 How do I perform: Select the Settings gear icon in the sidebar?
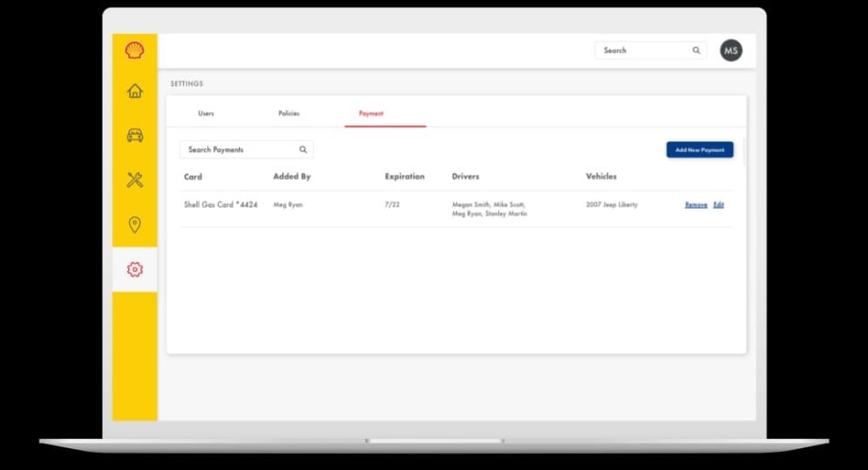pyautogui.click(x=135, y=269)
